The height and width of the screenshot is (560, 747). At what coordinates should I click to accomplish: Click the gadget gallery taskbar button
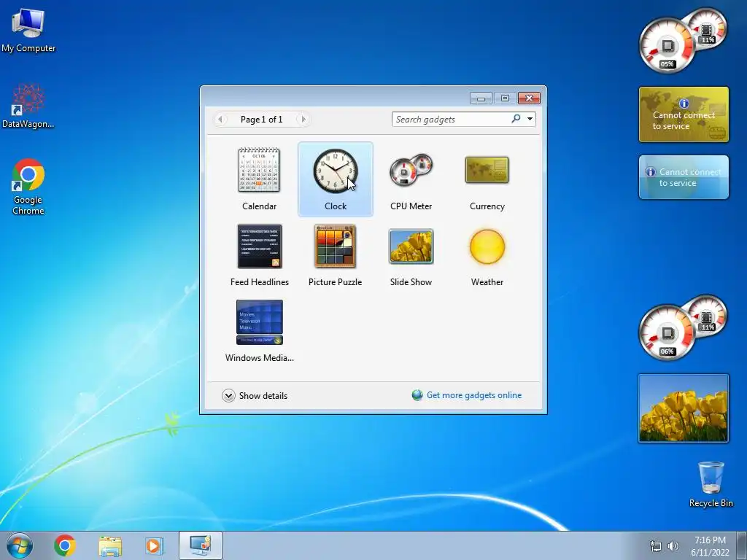click(x=201, y=545)
